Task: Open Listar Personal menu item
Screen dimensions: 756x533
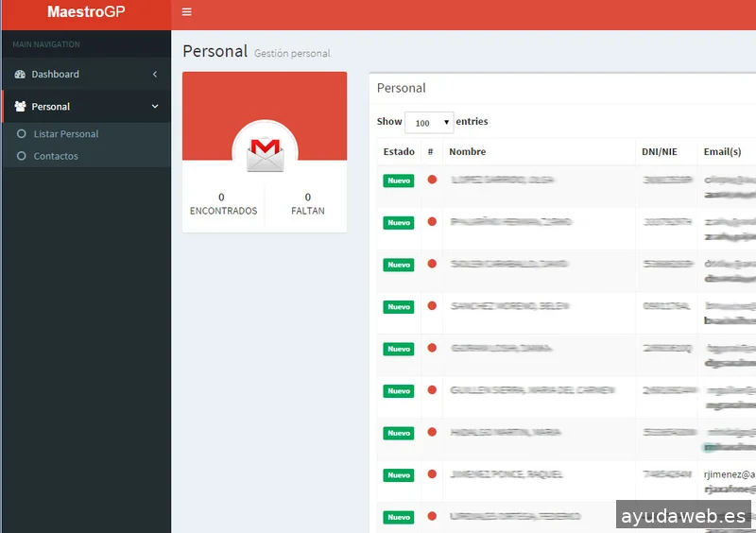Action: point(66,134)
